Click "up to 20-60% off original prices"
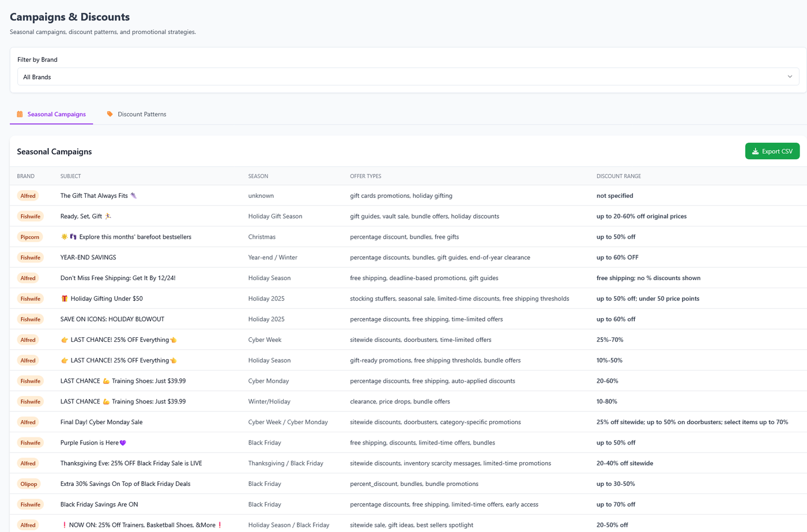 tap(642, 217)
